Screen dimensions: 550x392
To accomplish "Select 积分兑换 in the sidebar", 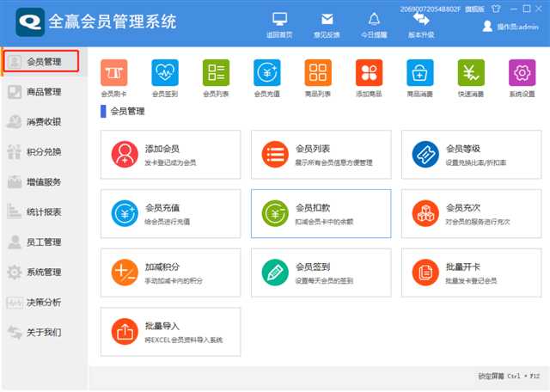I will pyautogui.click(x=44, y=152).
